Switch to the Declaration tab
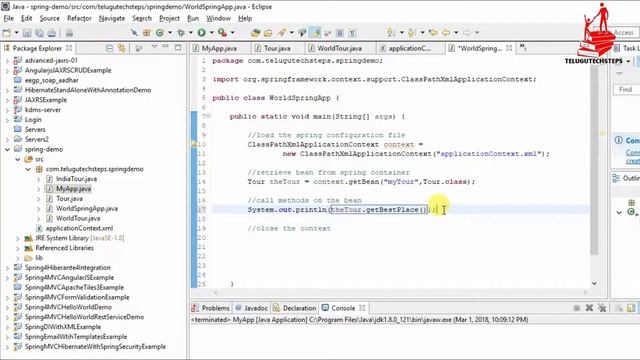This screenshot has width=640, height=360. pyautogui.click(x=295, y=308)
